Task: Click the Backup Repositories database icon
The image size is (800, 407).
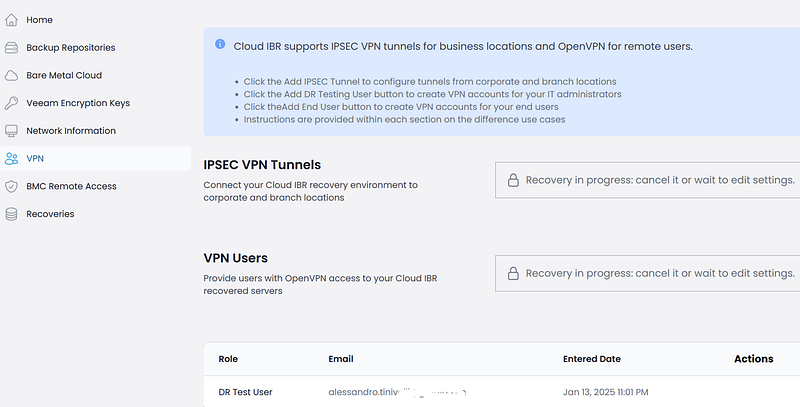Action: 12,47
